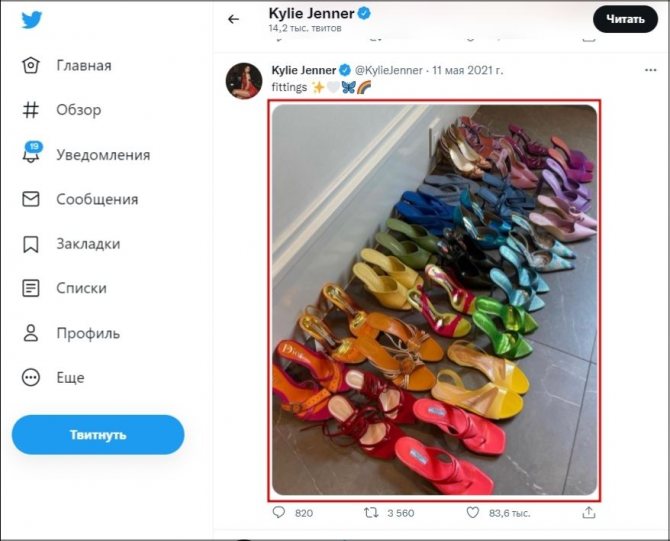Open the notifications bell with badge 19
The height and width of the screenshot is (541, 670).
pos(32,153)
